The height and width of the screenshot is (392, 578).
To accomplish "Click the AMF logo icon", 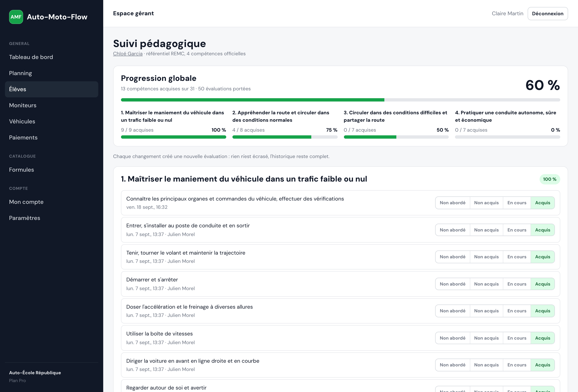I will [x=16, y=17].
